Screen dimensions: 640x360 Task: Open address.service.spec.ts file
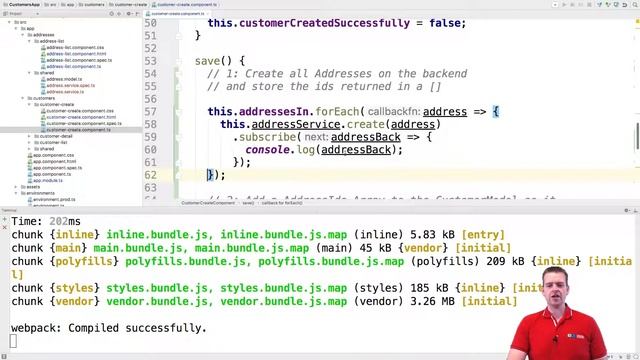[x=68, y=85]
